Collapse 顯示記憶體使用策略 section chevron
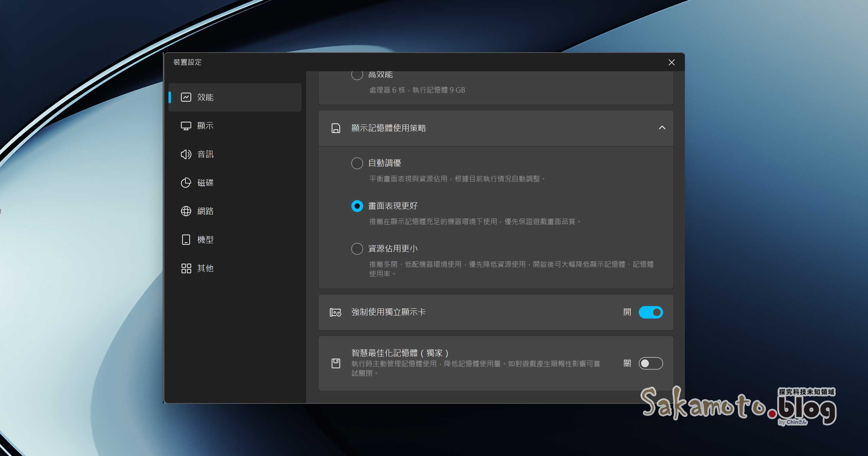Viewport: 868px width, 456px height. [x=662, y=128]
